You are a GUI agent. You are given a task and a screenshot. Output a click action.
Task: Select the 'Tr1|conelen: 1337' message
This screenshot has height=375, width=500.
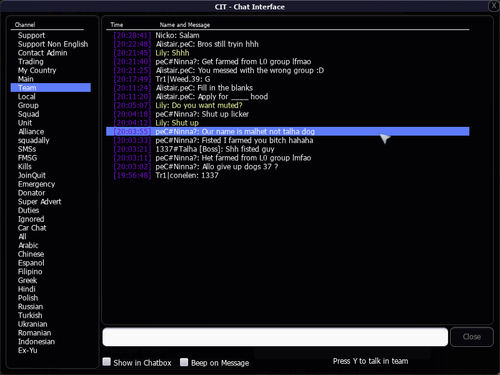pyautogui.click(x=288, y=175)
